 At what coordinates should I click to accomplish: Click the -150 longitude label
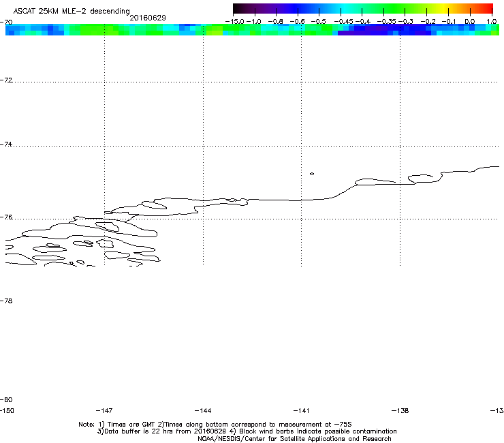[x=7, y=411]
